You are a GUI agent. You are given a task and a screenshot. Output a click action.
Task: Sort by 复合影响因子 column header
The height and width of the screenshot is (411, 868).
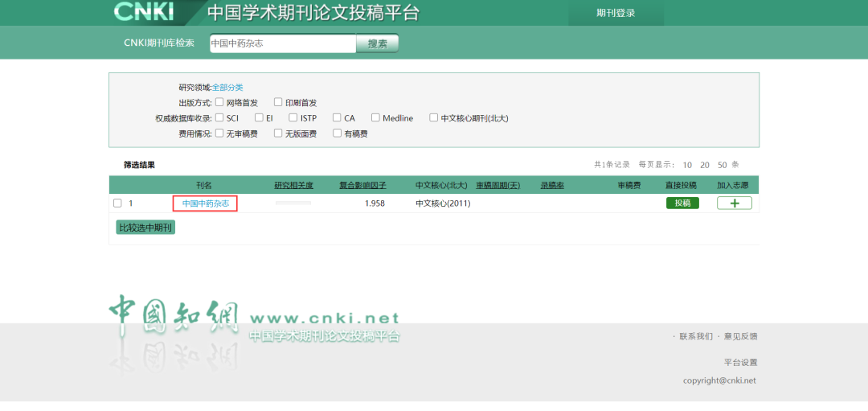[362, 186]
